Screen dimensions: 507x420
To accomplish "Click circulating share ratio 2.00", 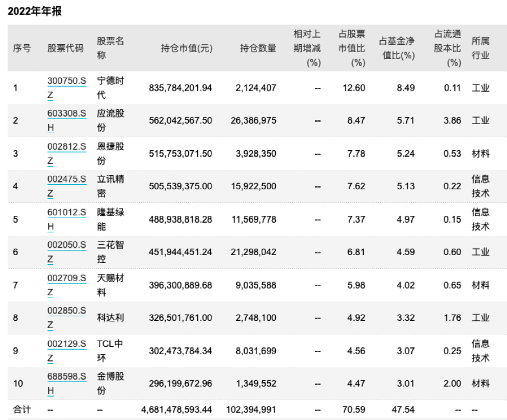I will click(452, 384).
